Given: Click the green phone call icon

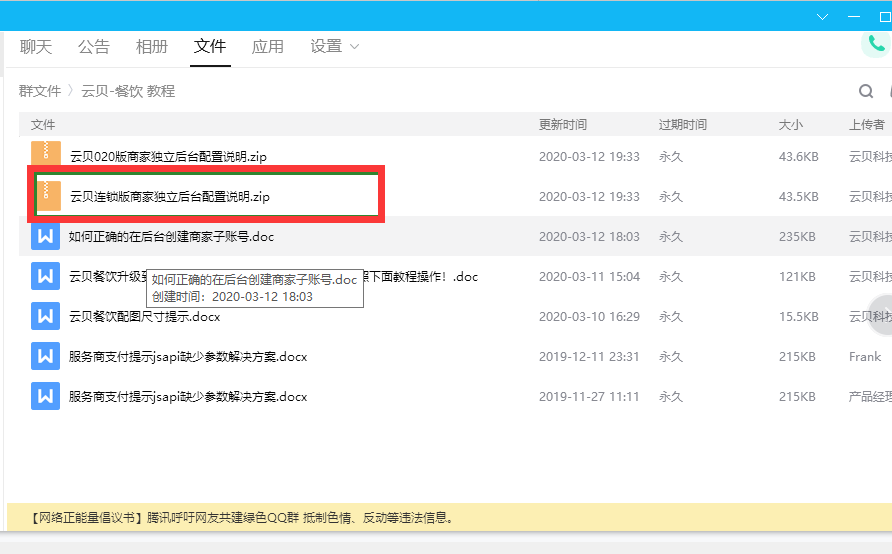Looking at the screenshot, I should pyautogui.click(x=876, y=43).
